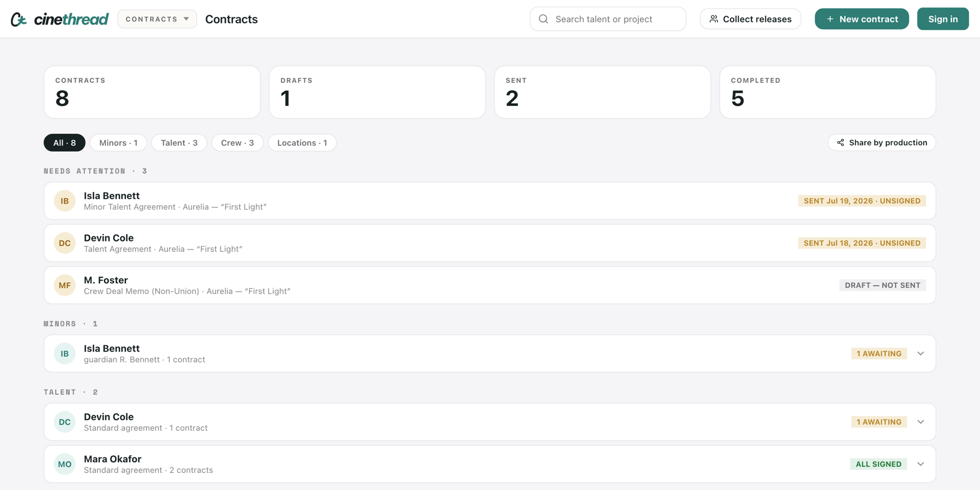Viewport: 980px width, 490px height.
Task: Click the Sign in button
Action: 943,19
